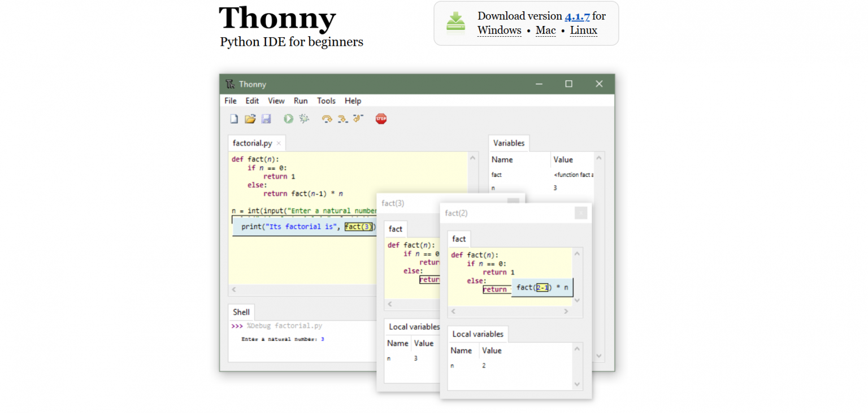The width and height of the screenshot is (868, 413).
Task: Create a new file with the New icon
Action: (233, 119)
